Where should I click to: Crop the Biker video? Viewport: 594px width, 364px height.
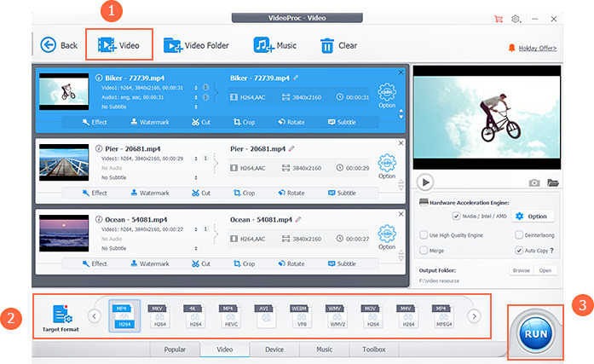pyautogui.click(x=244, y=122)
